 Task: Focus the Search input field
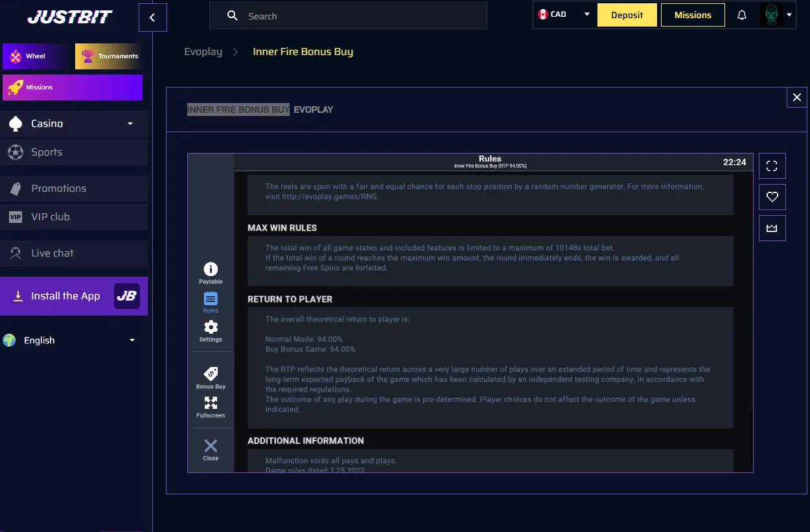[348, 16]
